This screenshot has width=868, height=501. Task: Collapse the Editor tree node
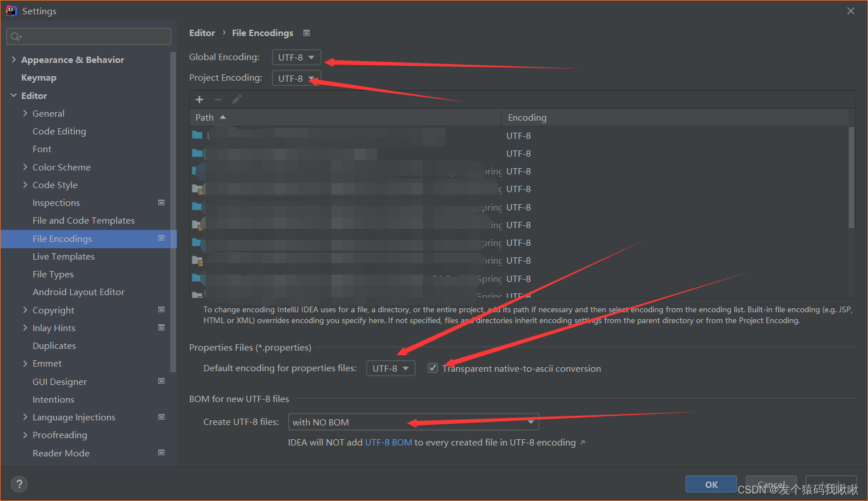click(x=14, y=96)
